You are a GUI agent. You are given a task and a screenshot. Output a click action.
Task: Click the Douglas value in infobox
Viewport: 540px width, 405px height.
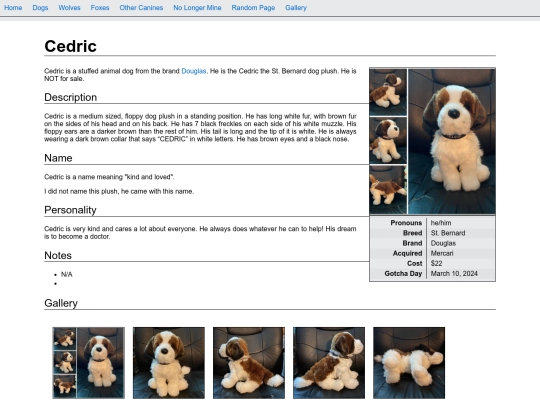tap(443, 243)
